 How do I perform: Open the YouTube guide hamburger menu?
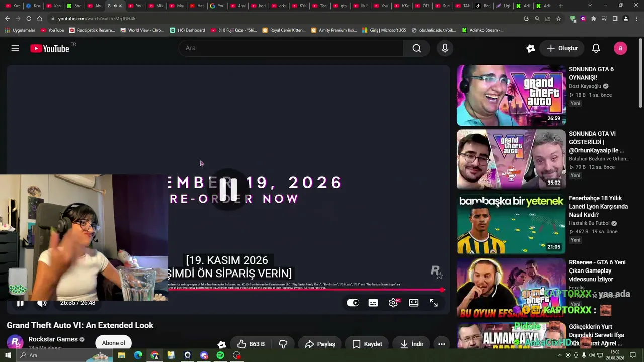pos(15,48)
